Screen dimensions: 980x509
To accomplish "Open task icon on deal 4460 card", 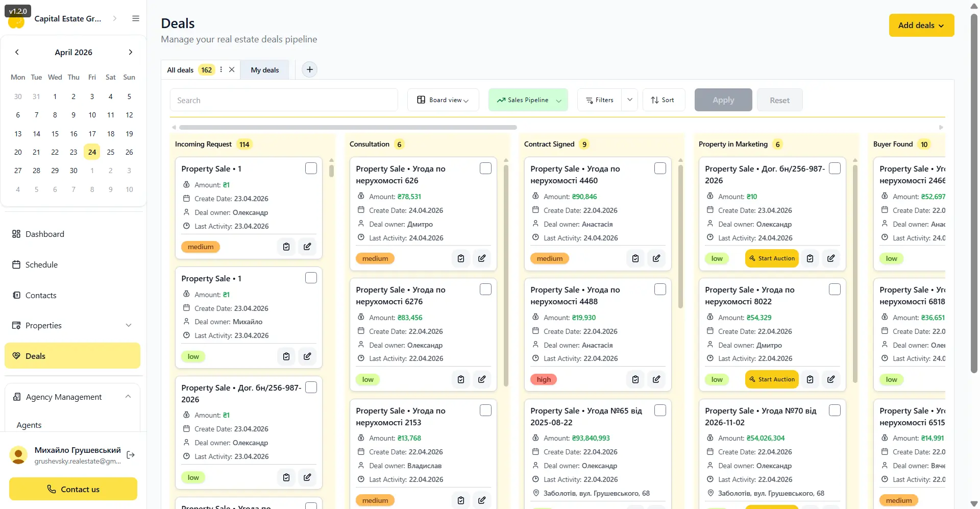I will [x=635, y=258].
